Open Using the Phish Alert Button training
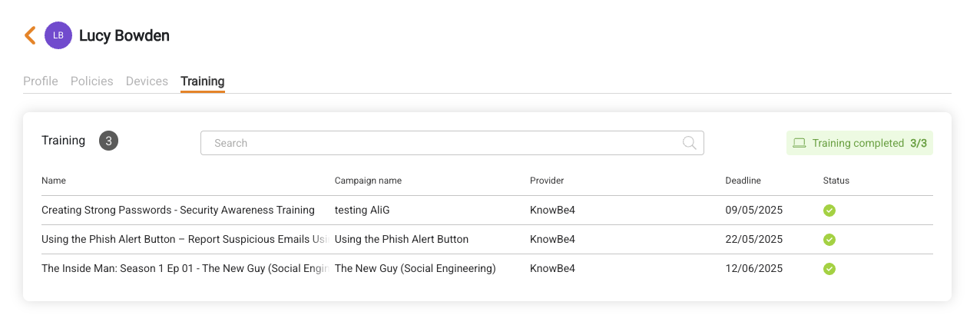980x335 pixels. 487,240
